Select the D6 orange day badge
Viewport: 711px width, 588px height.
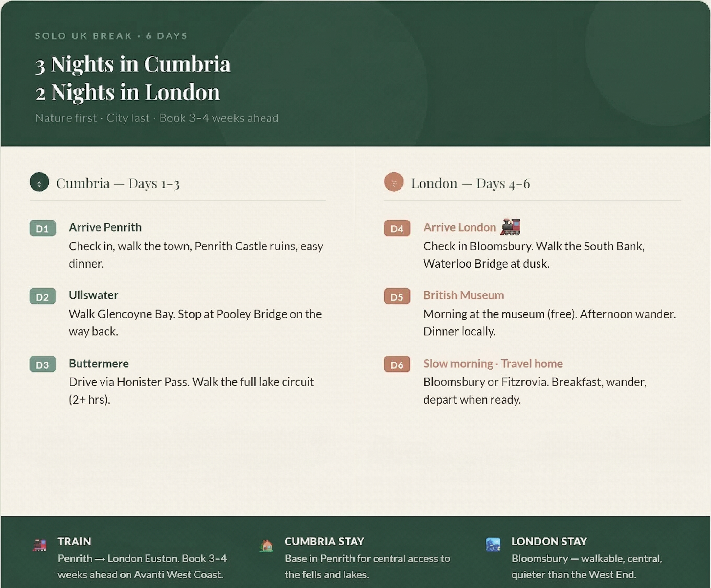pos(397,365)
